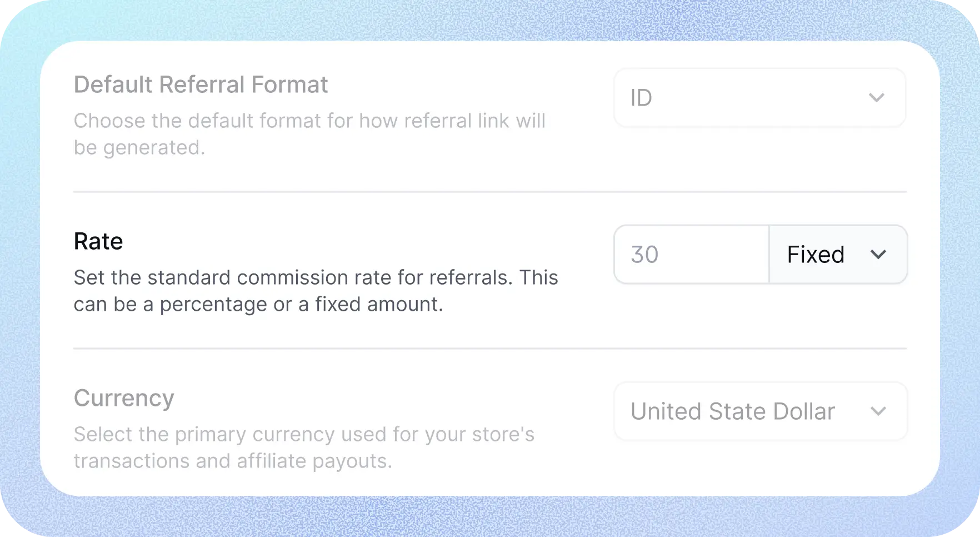Click divider line between Rate and Currency
Image resolution: width=980 pixels, height=537 pixels.
pos(489,349)
